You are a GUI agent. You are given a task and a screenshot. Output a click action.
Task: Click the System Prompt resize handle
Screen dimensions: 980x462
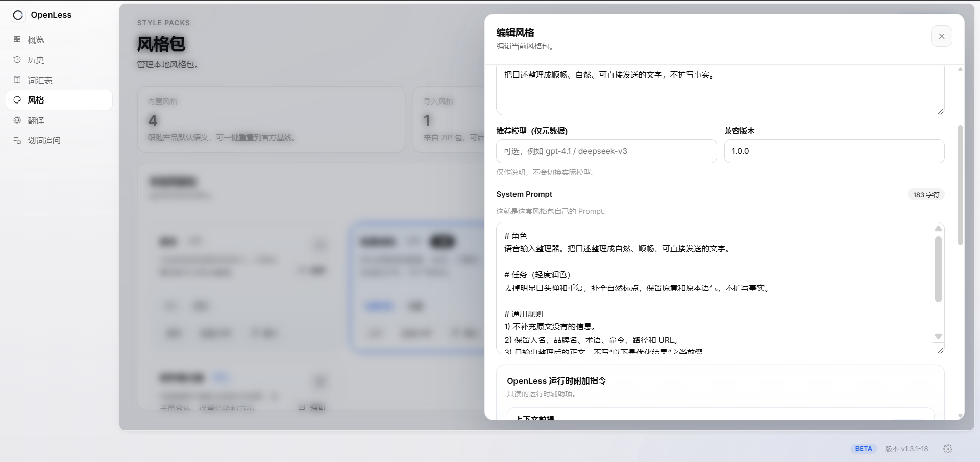click(940, 350)
